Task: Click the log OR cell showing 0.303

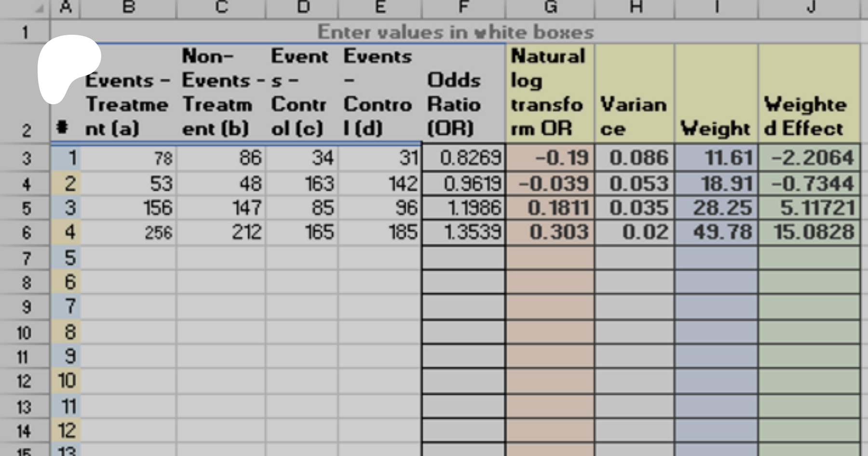Action: point(550,232)
